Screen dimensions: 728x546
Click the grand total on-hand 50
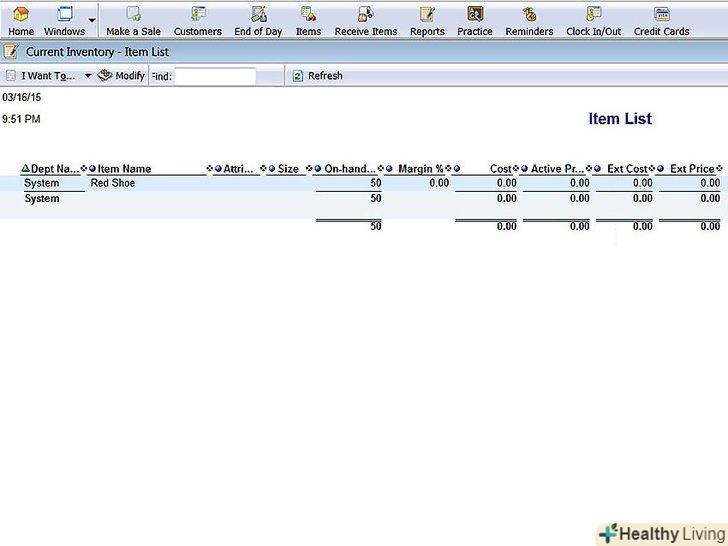click(x=376, y=226)
